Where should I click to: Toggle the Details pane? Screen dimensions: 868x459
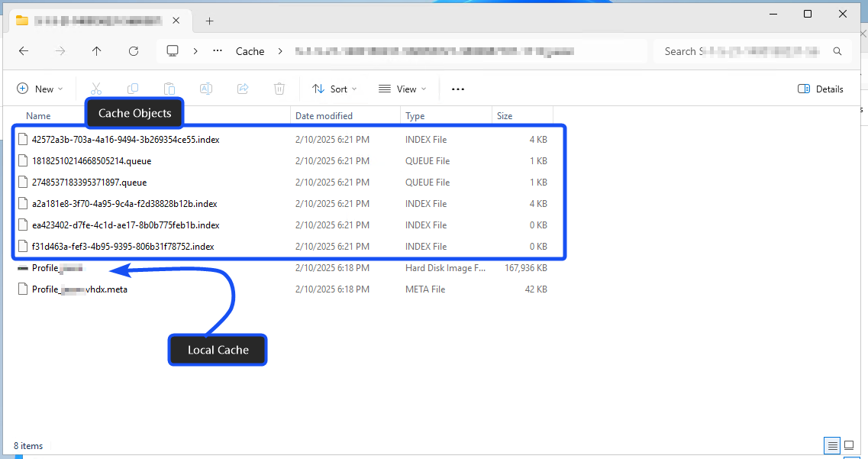tap(820, 89)
